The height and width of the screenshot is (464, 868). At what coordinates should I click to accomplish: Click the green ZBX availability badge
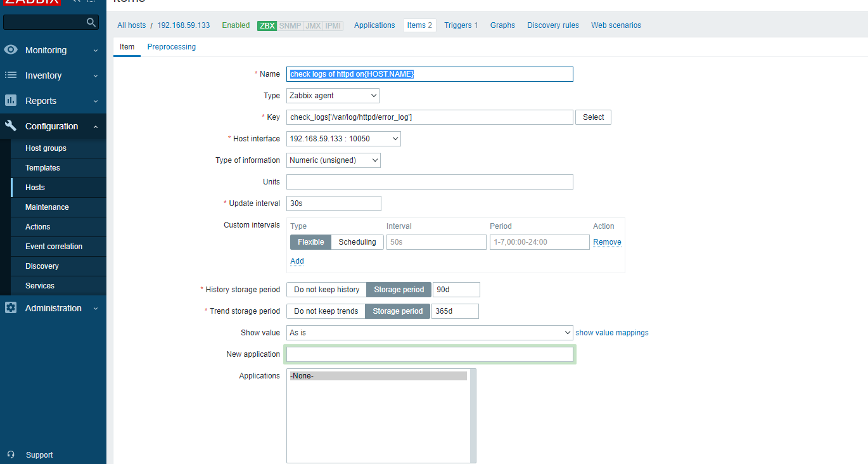[x=267, y=25]
